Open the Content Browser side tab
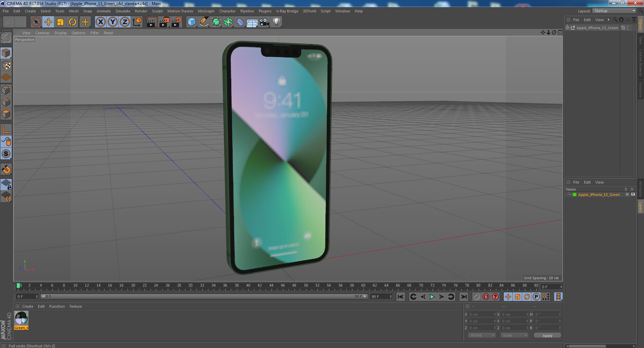The image size is (644, 348). (640, 62)
